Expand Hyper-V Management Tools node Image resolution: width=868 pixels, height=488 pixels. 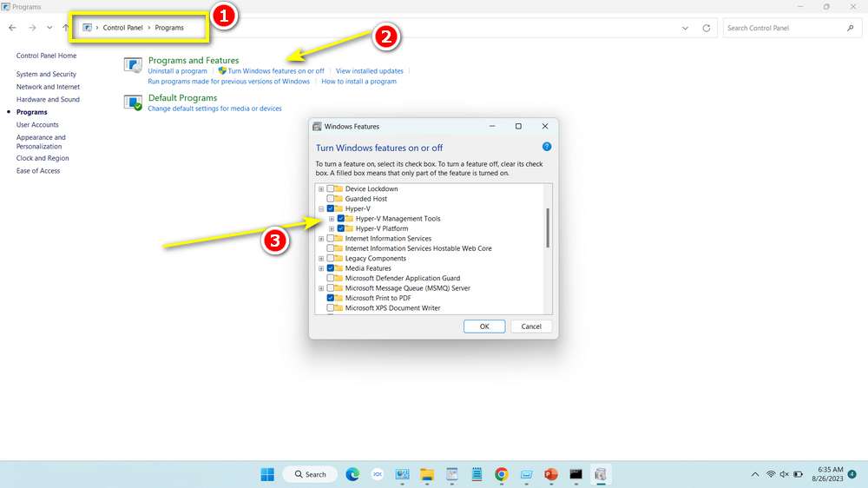coord(332,219)
